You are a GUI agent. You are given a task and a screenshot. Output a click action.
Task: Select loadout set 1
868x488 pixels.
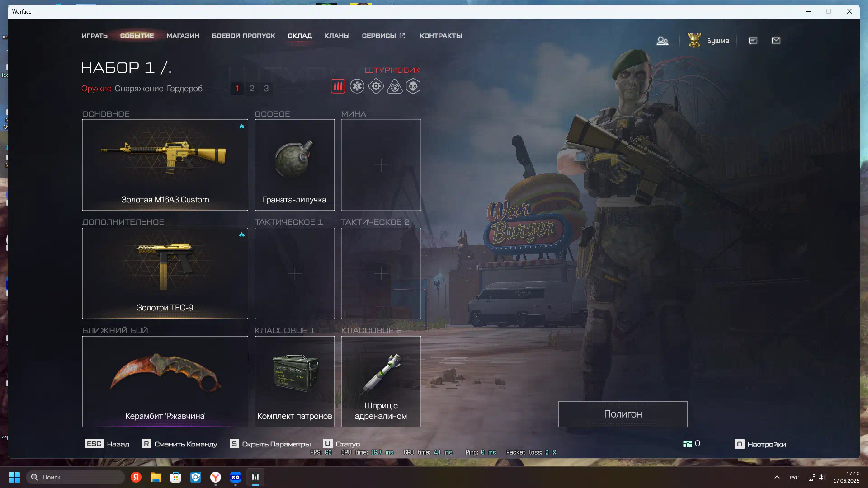pyautogui.click(x=237, y=89)
